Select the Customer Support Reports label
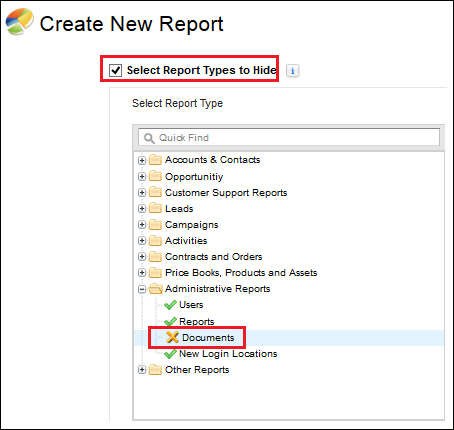Viewport: 454px width, 430px height. [x=226, y=193]
